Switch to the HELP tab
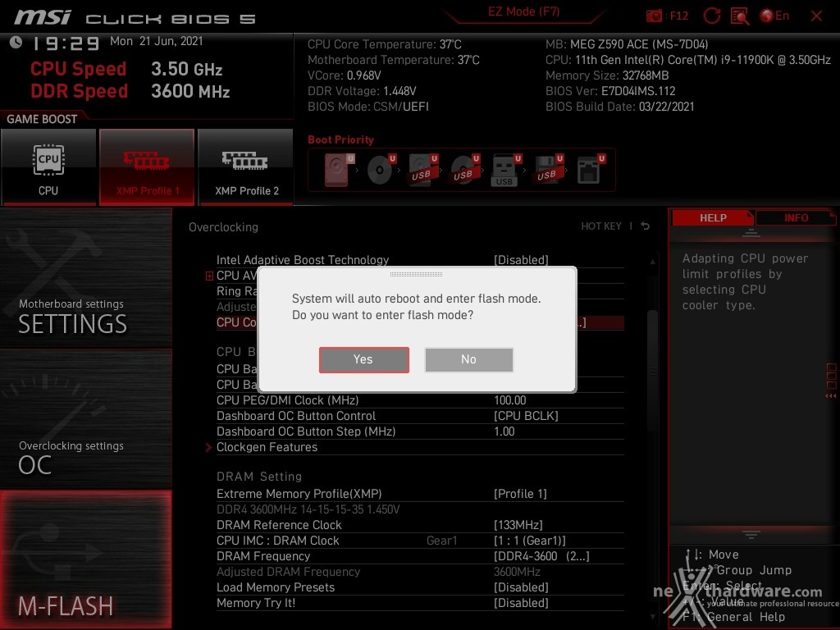840x630 pixels. (713, 218)
